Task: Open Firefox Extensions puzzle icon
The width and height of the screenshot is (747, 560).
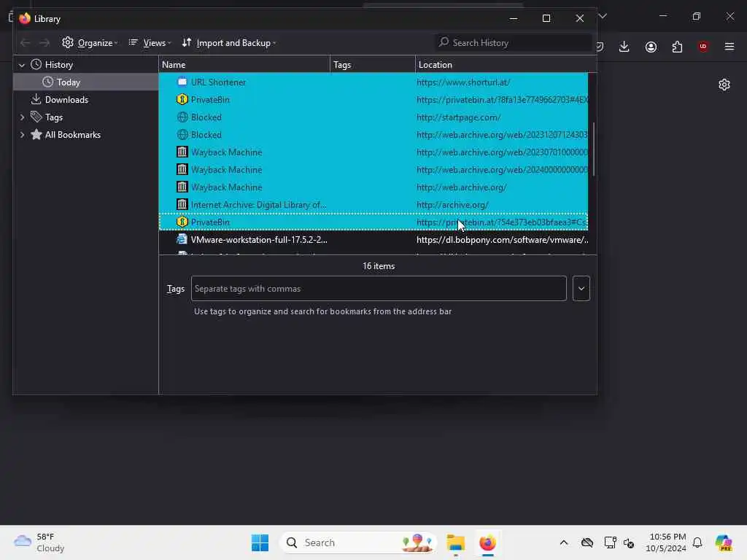Action: (x=677, y=47)
